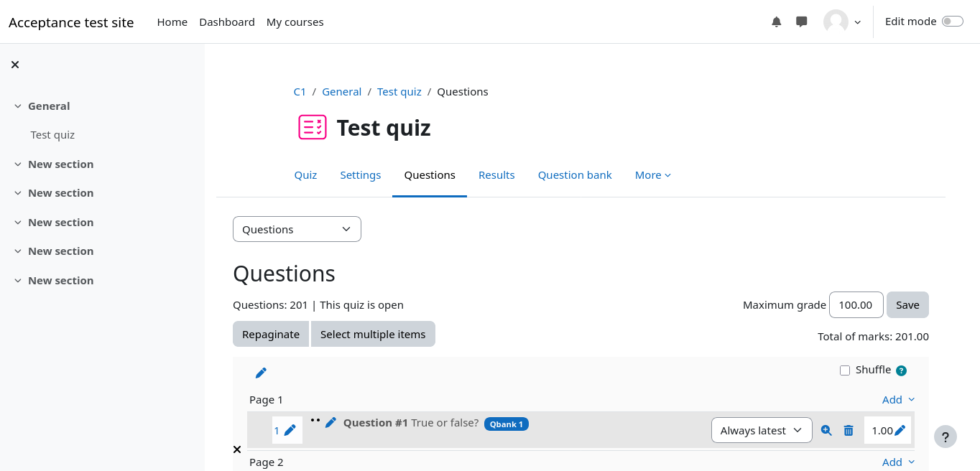The width and height of the screenshot is (980, 471).
Task: Open the notifications bell
Action: click(x=776, y=22)
